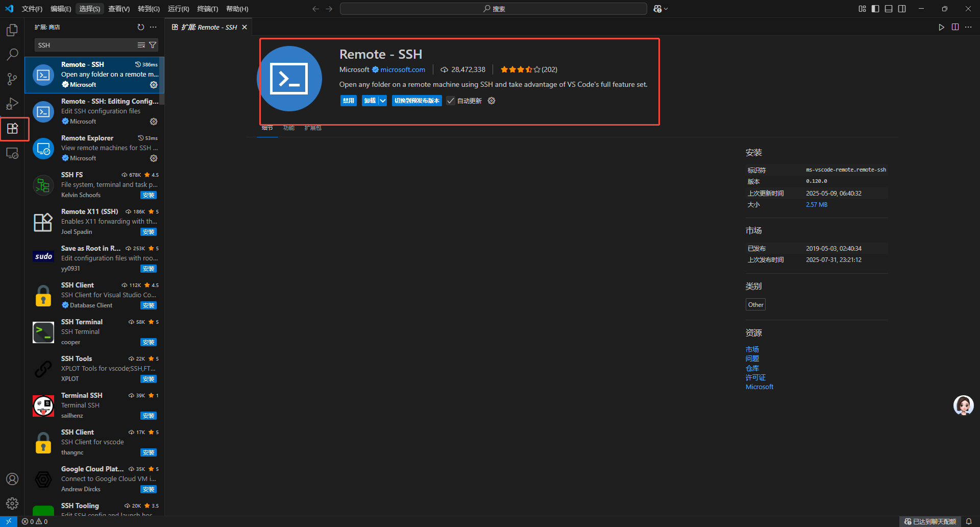
Task: Open the editor more actions menu
Action: pyautogui.click(x=969, y=27)
